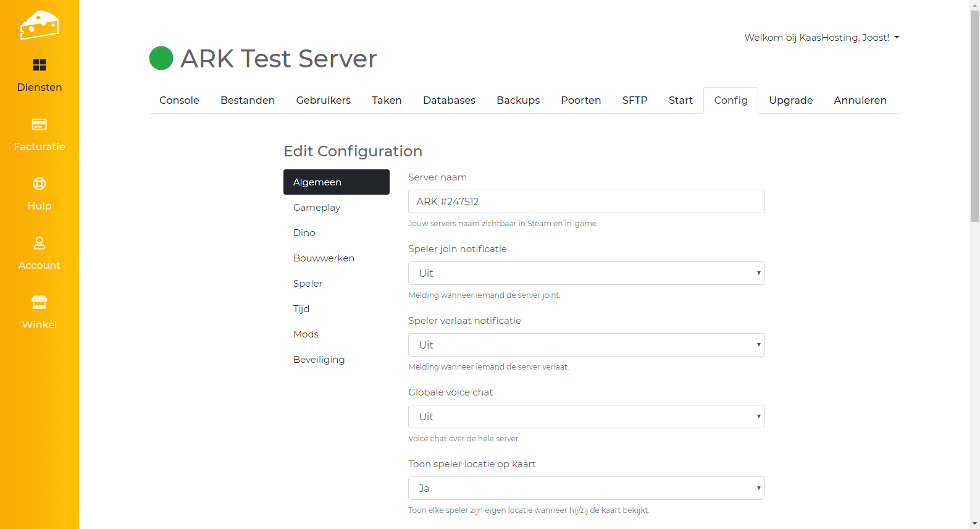The width and height of the screenshot is (980, 529).
Task: Open Hulp via the lifebuoy icon
Action: pos(40,184)
